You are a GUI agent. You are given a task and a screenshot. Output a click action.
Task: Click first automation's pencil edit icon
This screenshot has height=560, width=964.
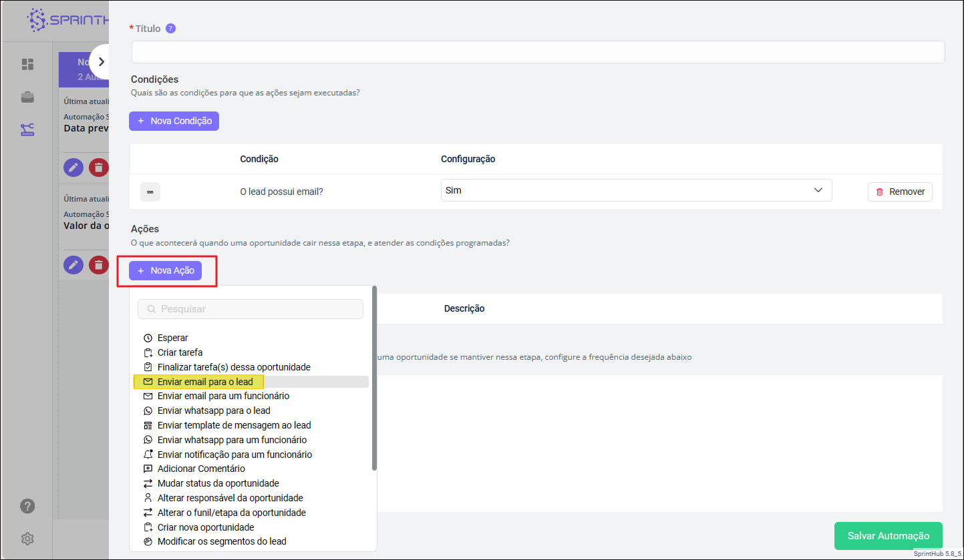click(x=73, y=168)
